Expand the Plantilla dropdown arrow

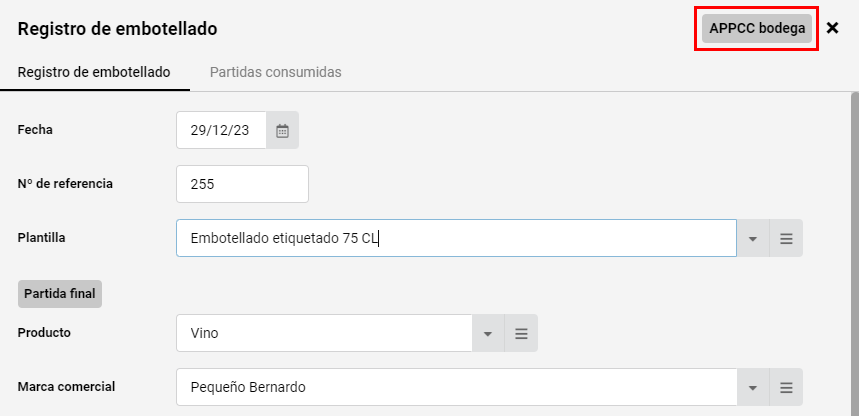click(753, 238)
